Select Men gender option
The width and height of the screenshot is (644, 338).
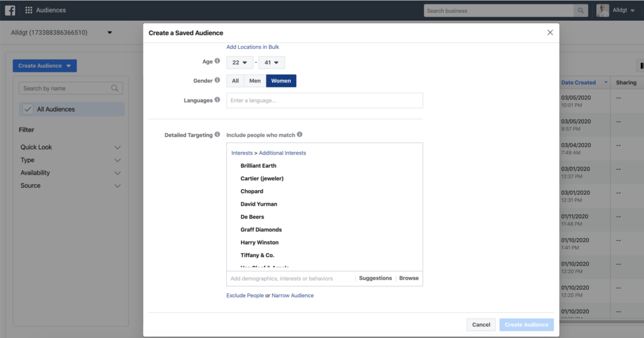[255, 81]
